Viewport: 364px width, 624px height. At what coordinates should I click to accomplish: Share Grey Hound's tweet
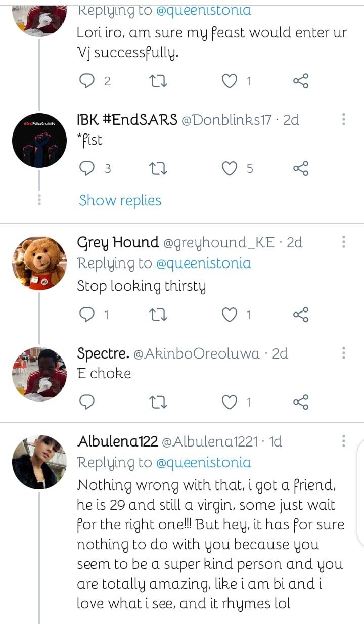point(301,315)
